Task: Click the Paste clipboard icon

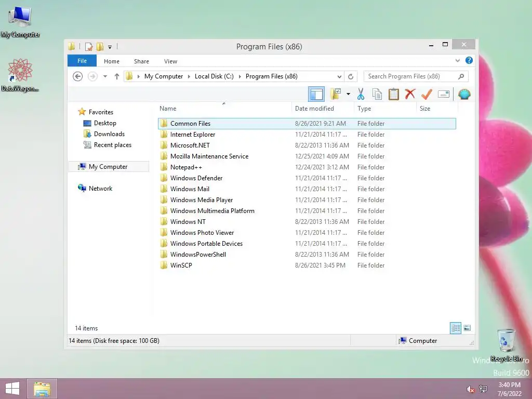Action: click(x=394, y=94)
